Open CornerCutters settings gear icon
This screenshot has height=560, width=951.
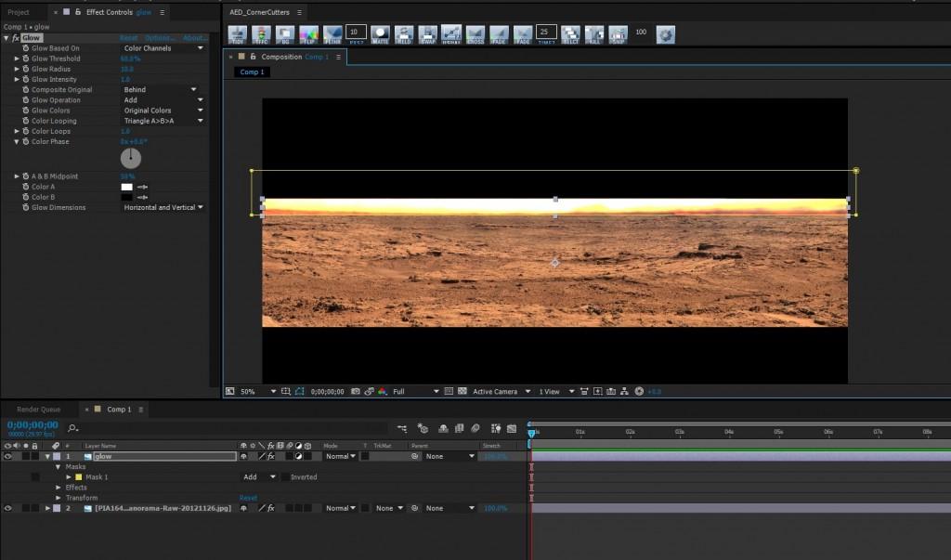[x=665, y=34]
